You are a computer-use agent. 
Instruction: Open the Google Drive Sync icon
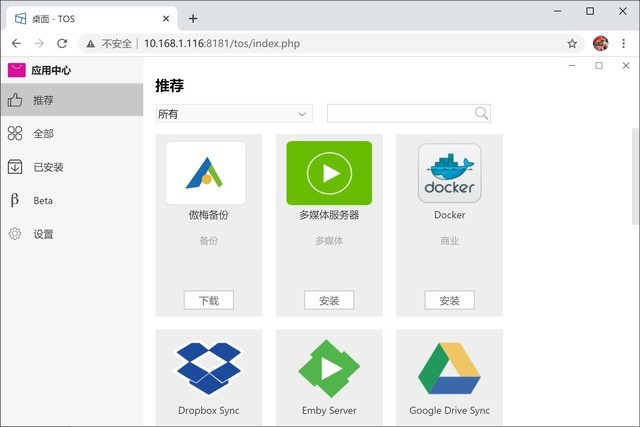click(449, 369)
